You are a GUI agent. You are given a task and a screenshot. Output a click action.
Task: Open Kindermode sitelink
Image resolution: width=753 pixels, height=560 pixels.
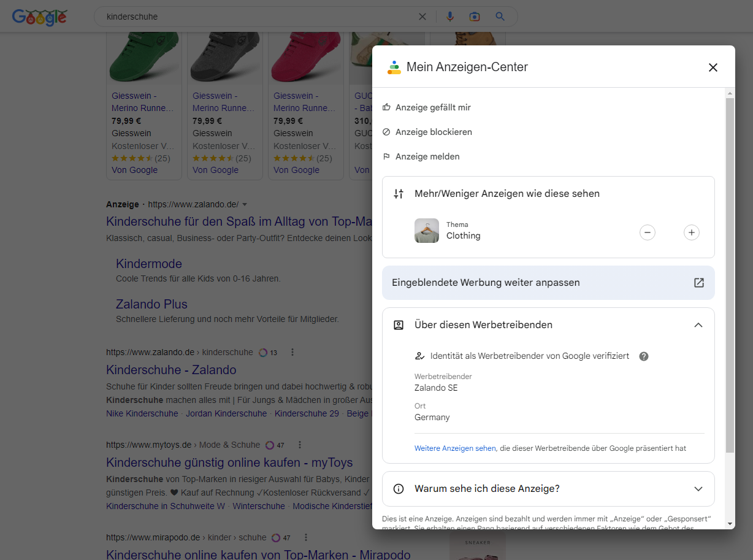coord(149,264)
